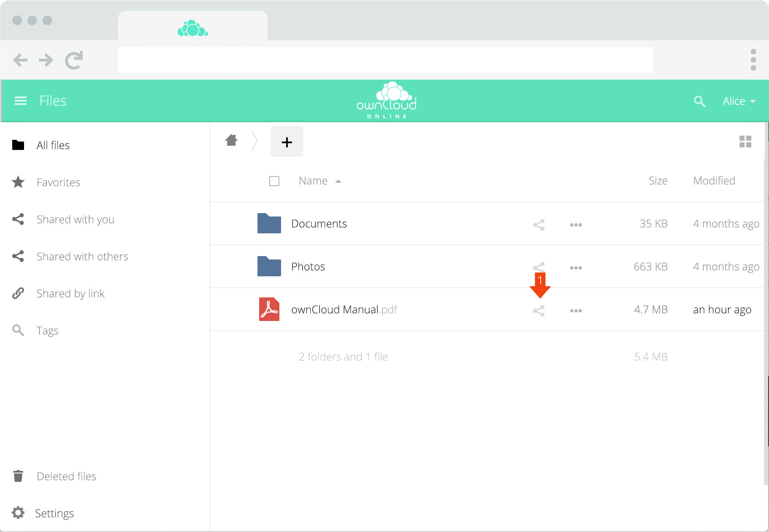Screen dimensions: 769x532
Task: Switch to grid view layout
Action: point(745,142)
